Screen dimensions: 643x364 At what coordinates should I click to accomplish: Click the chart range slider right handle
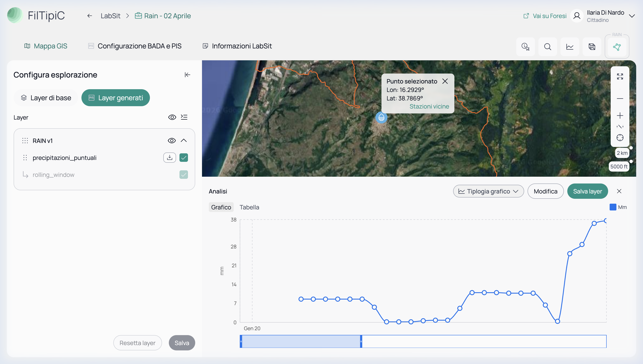coord(361,341)
